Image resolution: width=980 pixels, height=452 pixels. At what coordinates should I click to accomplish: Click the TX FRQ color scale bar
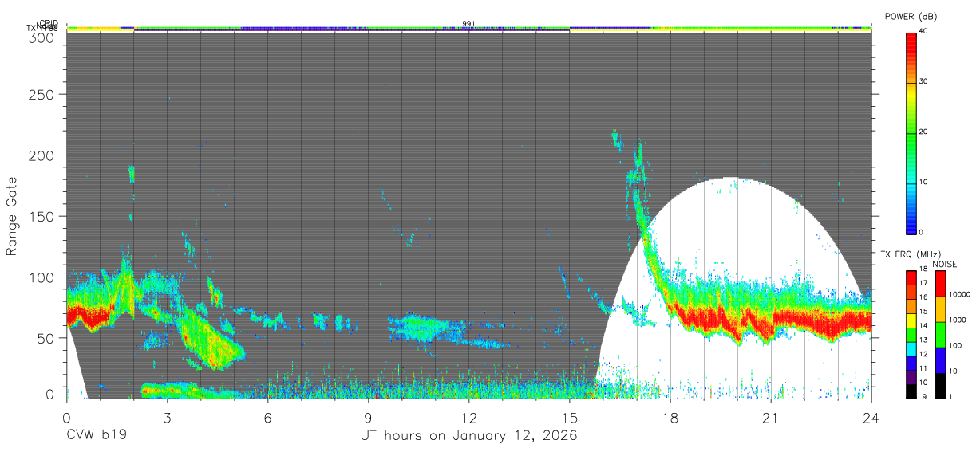[x=911, y=334]
